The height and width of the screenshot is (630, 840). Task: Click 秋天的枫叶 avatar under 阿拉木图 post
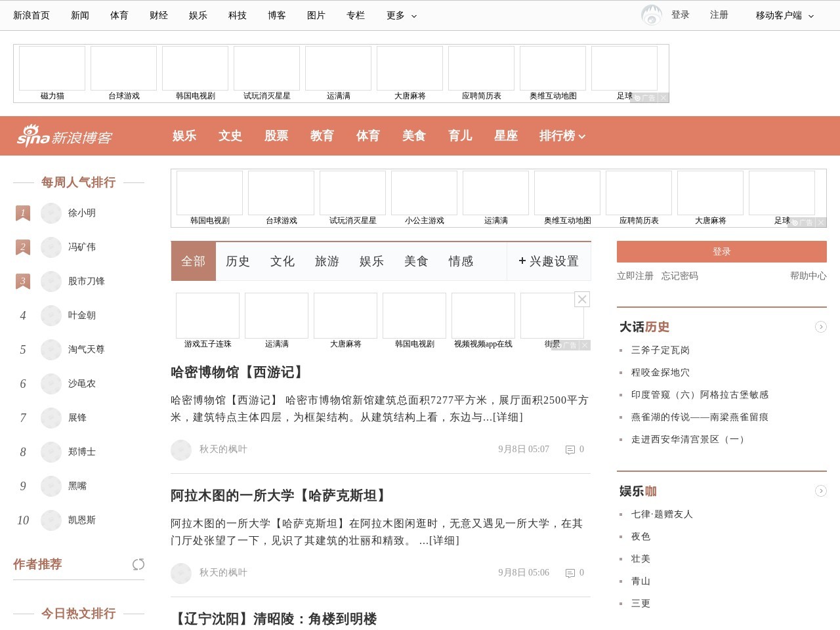coord(181,574)
